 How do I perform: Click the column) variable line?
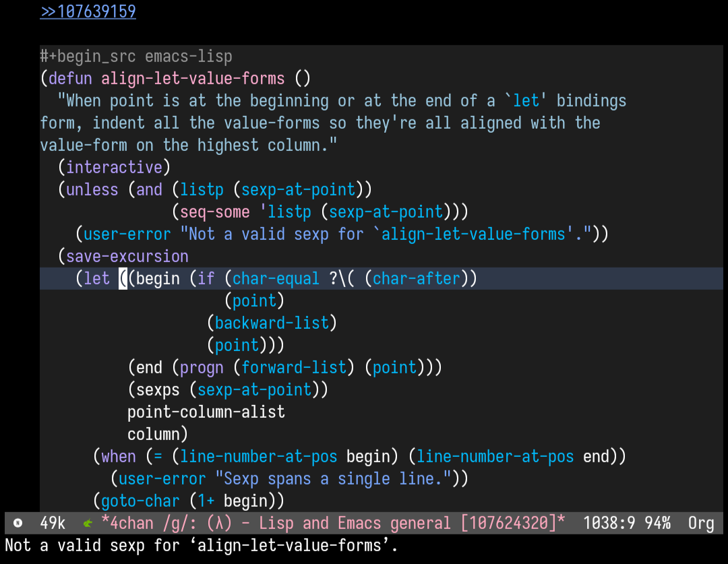(x=158, y=435)
